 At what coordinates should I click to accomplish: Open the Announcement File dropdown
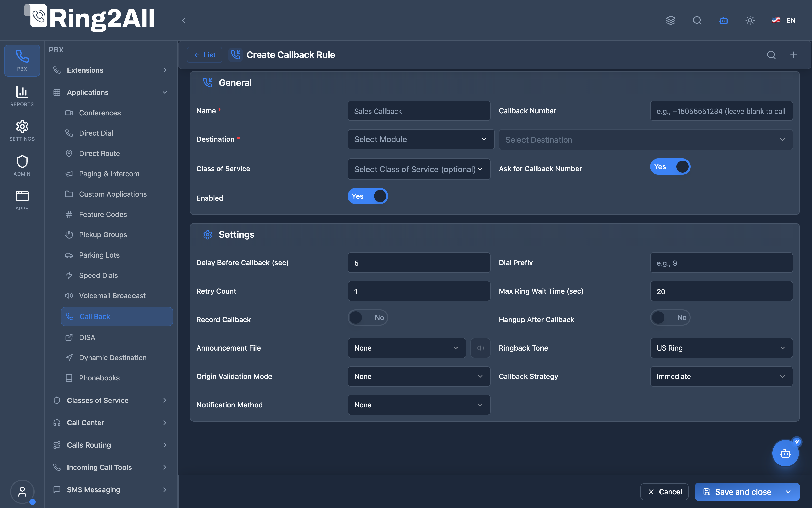[x=407, y=348]
